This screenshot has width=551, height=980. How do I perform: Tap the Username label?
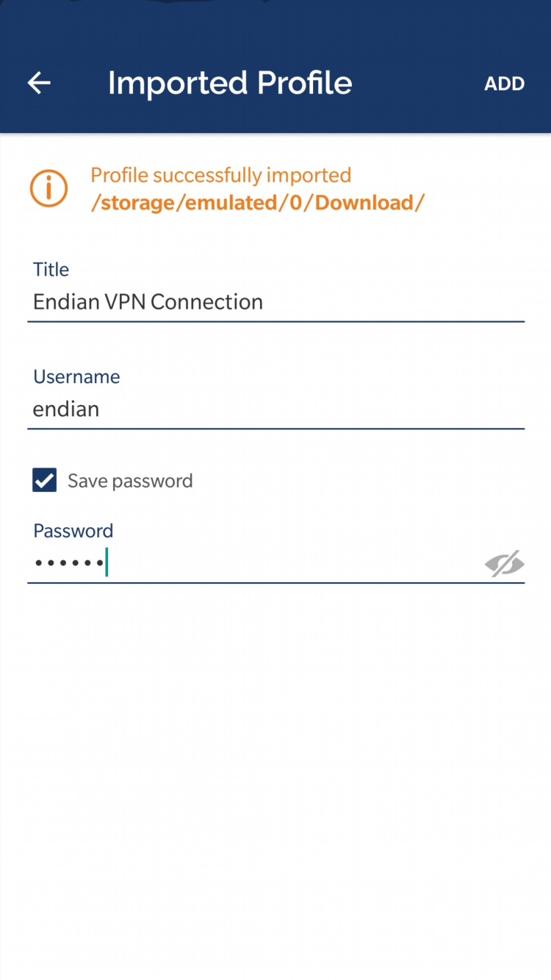[76, 377]
